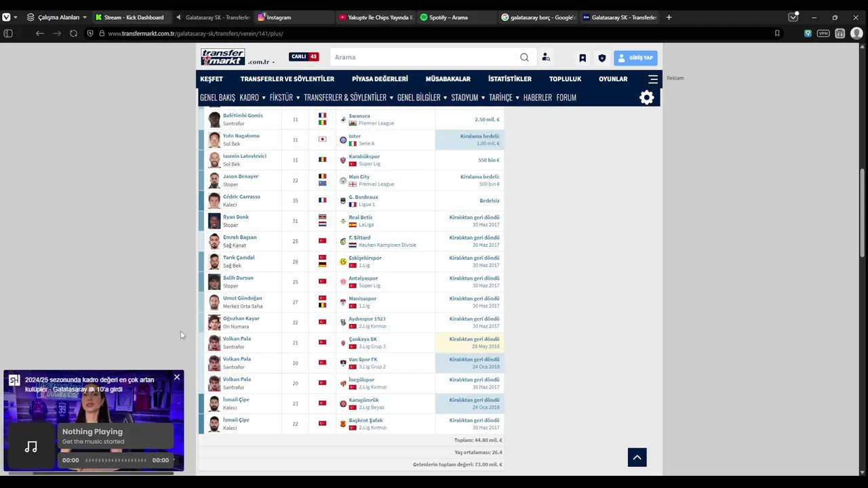Open FORUM link
The width and height of the screenshot is (868, 488).
(566, 98)
